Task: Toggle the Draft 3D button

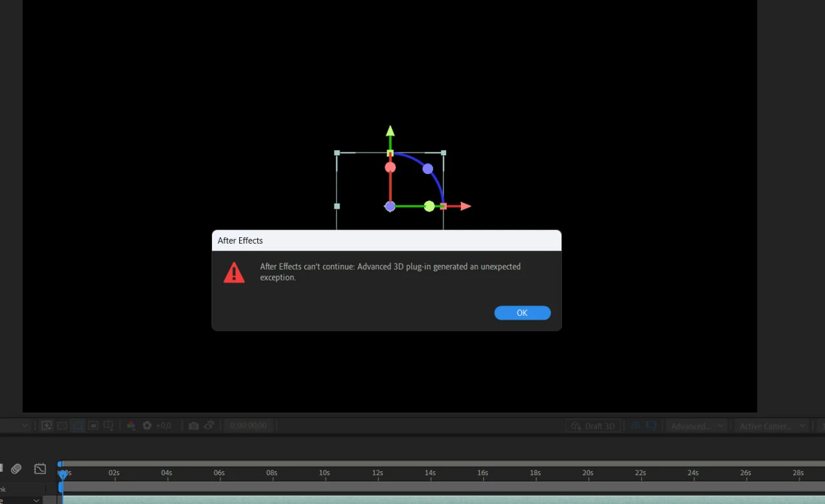Action: tap(594, 426)
